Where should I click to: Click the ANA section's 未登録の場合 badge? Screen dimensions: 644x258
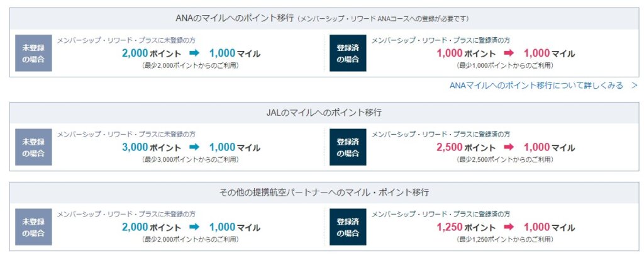tap(33, 53)
